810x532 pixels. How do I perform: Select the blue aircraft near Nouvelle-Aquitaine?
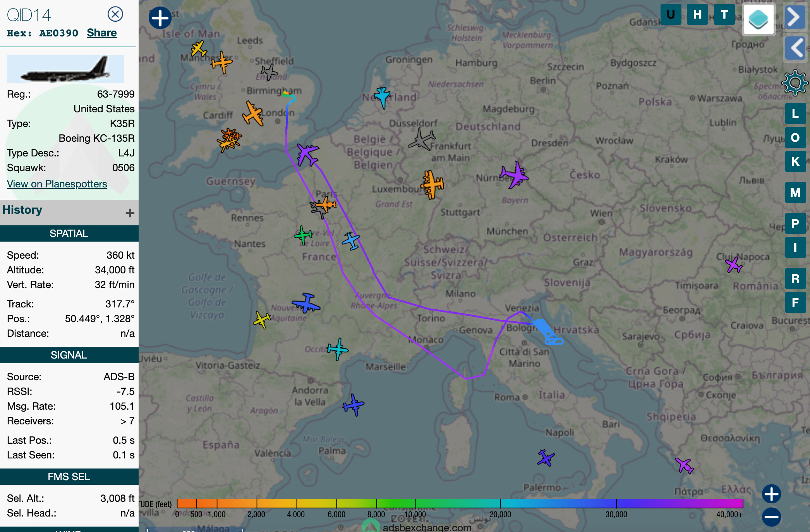pyautogui.click(x=306, y=303)
